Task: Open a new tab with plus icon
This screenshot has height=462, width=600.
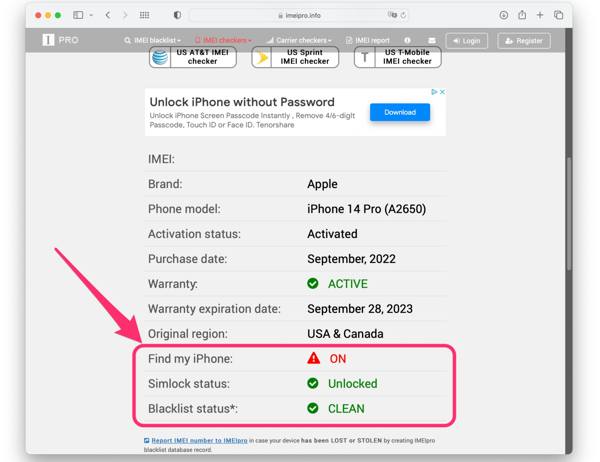Action: click(x=540, y=15)
